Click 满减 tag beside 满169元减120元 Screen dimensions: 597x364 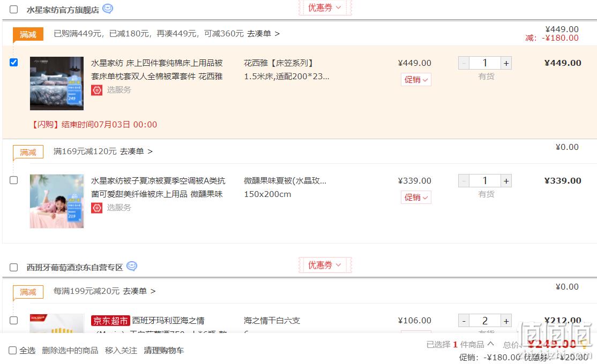(x=28, y=152)
